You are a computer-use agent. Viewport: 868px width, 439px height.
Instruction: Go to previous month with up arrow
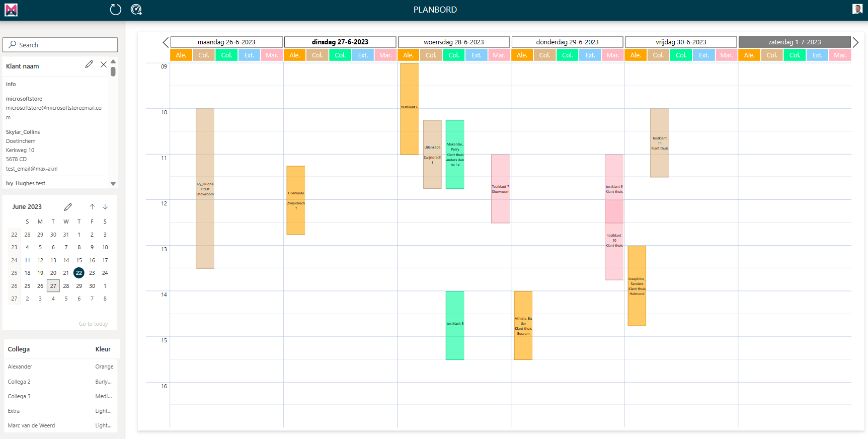(x=92, y=207)
